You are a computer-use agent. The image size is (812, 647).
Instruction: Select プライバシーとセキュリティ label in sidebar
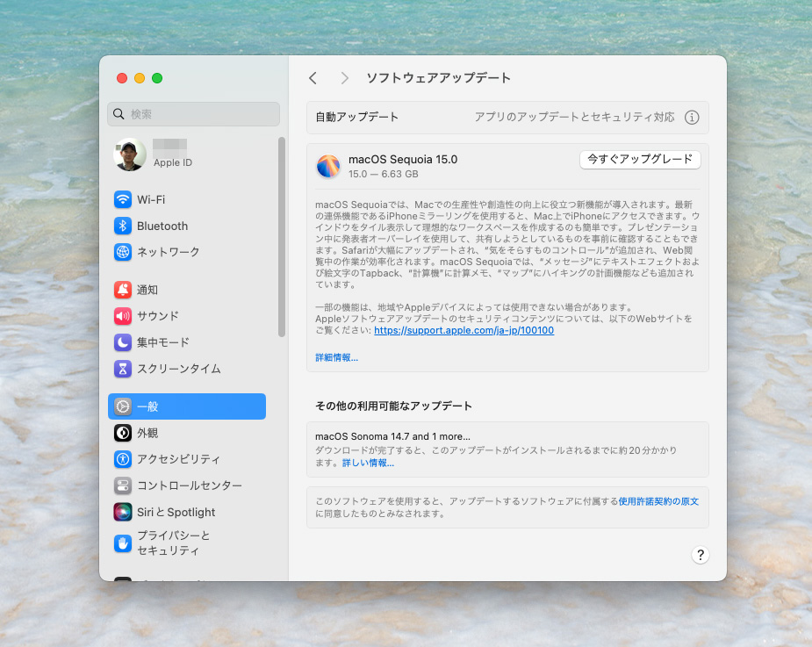tap(173, 543)
